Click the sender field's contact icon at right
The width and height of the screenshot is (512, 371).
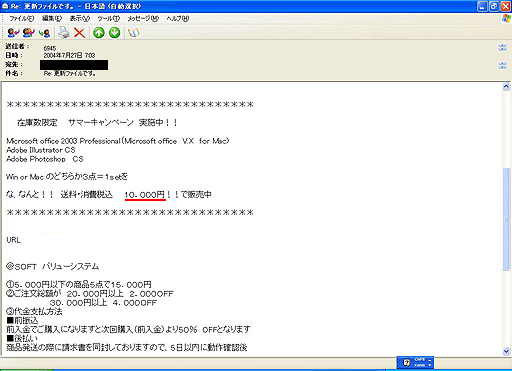(x=502, y=47)
